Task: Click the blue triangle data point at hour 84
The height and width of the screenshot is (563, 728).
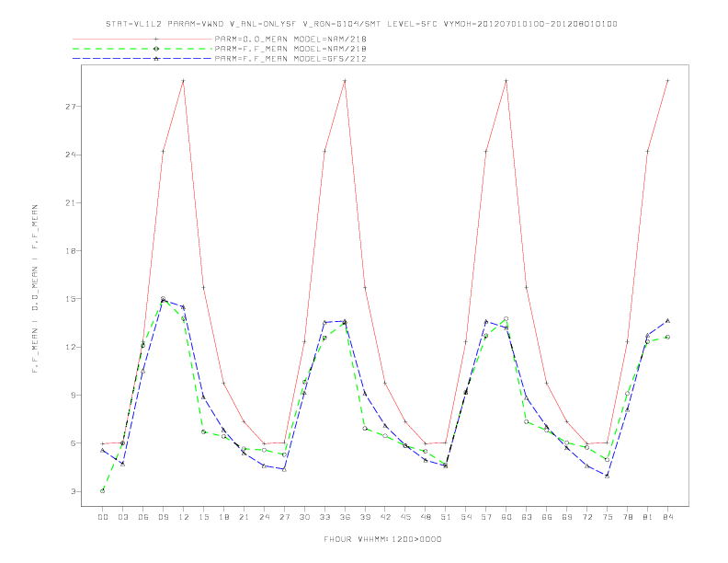Action: 667,320
